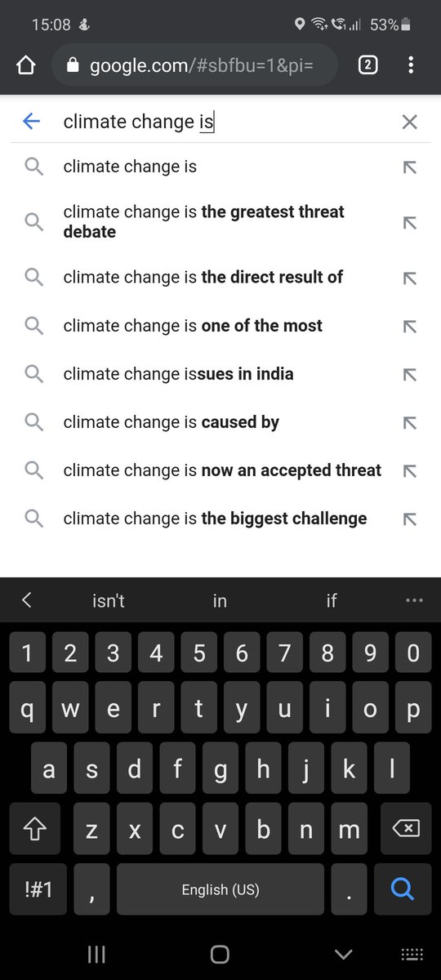Tap fill arrow beside 'now an accepted threat'
Image resolution: width=441 pixels, height=980 pixels.
click(x=410, y=471)
